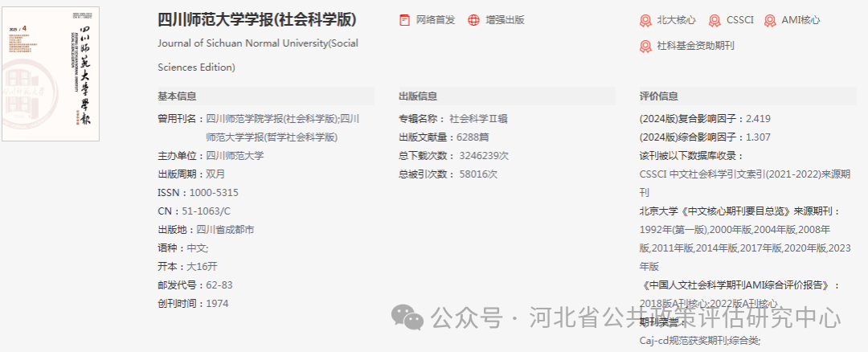This screenshot has width=868, height=352.
Task: Click the CSSCI badge icon
Action: coord(714,21)
